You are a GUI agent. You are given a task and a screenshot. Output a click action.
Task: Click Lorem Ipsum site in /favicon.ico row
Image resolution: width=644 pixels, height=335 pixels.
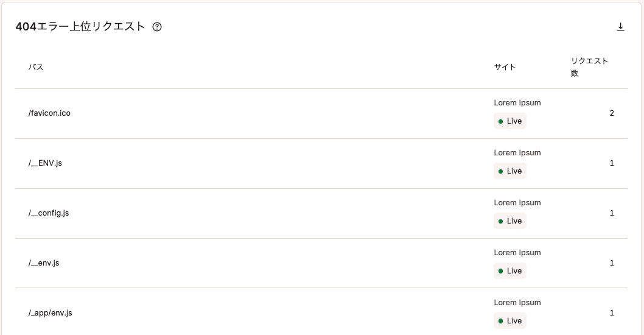coord(517,103)
